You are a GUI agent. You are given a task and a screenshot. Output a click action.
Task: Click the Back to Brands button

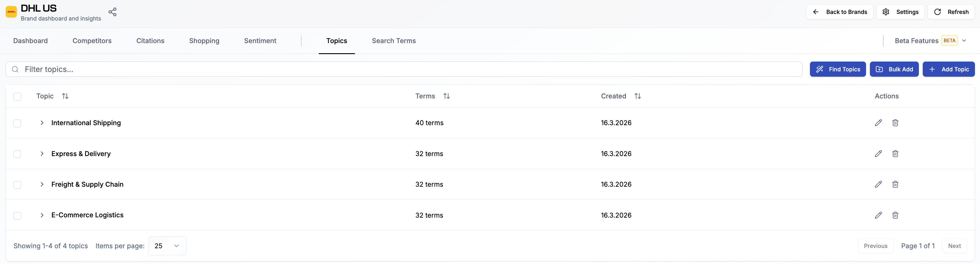click(x=840, y=12)
